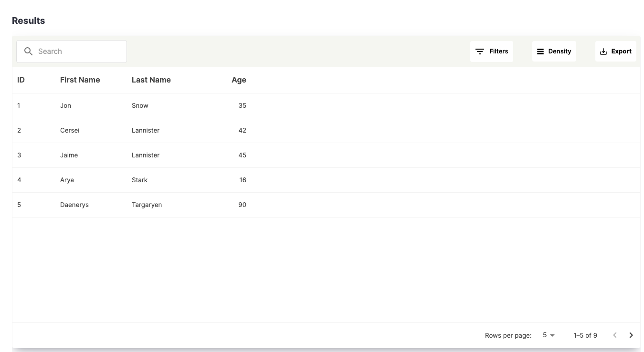Image resolution: width=644 pixels, height=352 pixels.
Task: Click the Export button
Action: [616, 51]
